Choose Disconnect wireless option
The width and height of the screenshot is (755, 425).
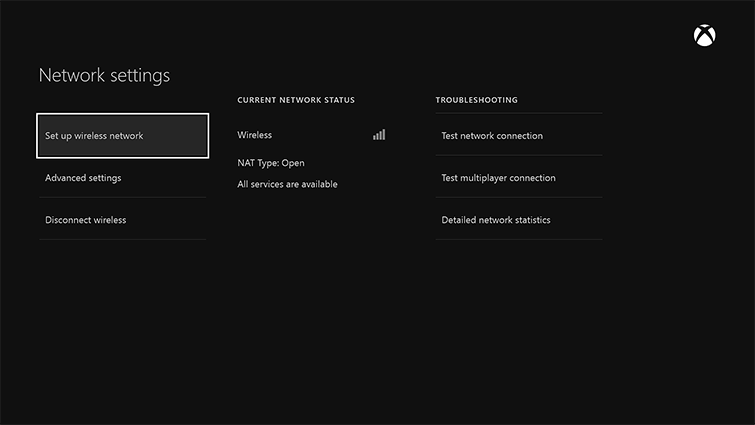(122, 220)
